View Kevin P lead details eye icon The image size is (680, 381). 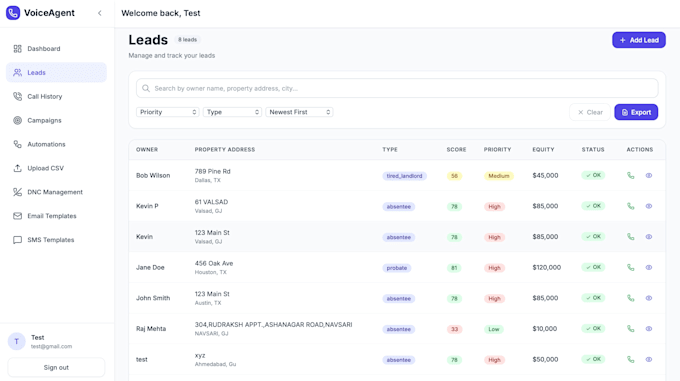click(x=649, y=206)
